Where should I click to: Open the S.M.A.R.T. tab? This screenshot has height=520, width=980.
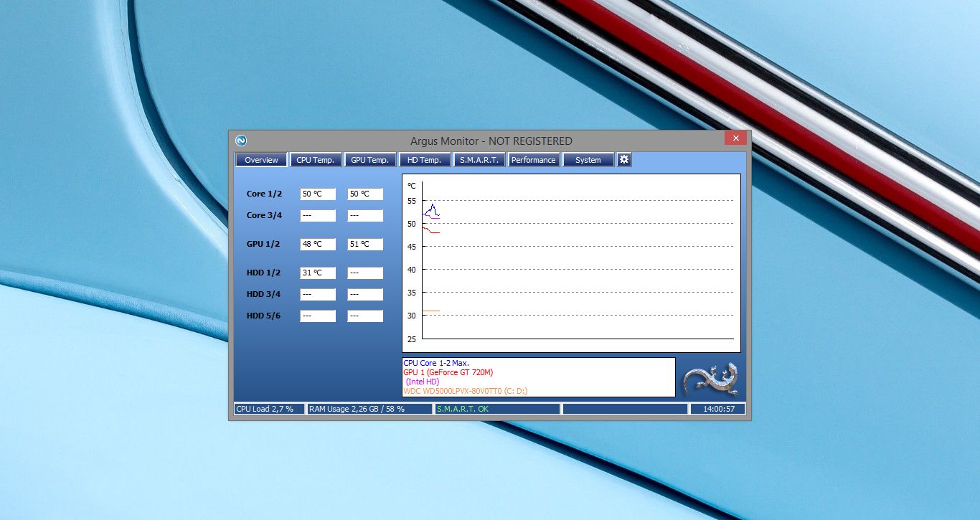[479, 160]
